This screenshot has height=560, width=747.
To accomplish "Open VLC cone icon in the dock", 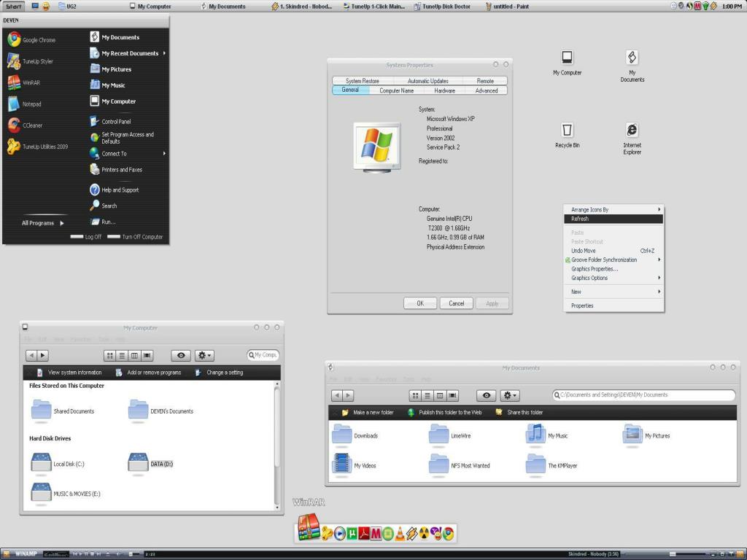I will click(x=400, y=534).
